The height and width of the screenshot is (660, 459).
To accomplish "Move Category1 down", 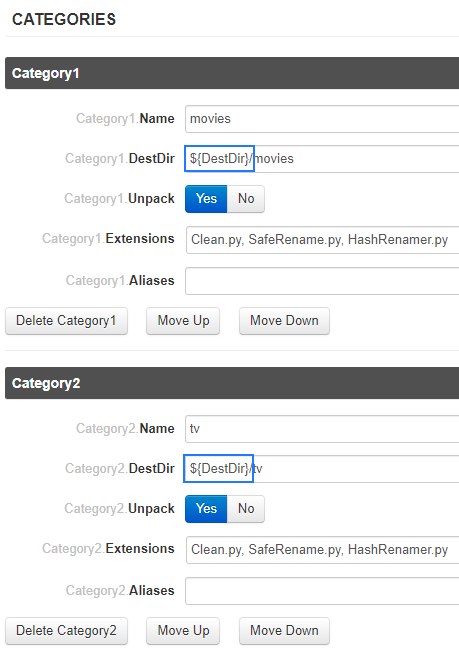I will click(x=284, y=321).
